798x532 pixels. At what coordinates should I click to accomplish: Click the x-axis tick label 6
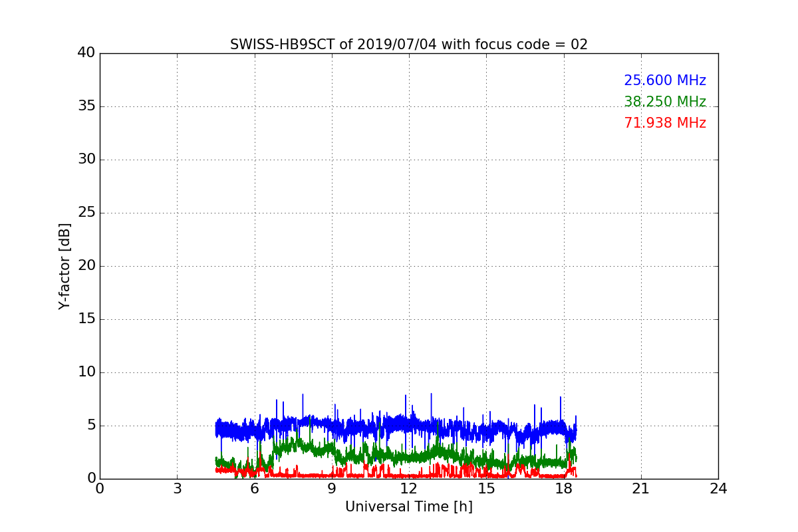pyautogui.click(x=254, y=489)
